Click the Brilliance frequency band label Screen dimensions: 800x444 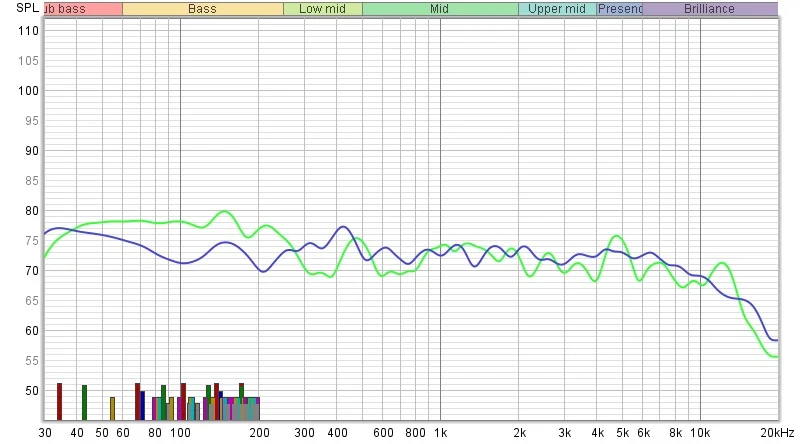[x=709, y=9]
